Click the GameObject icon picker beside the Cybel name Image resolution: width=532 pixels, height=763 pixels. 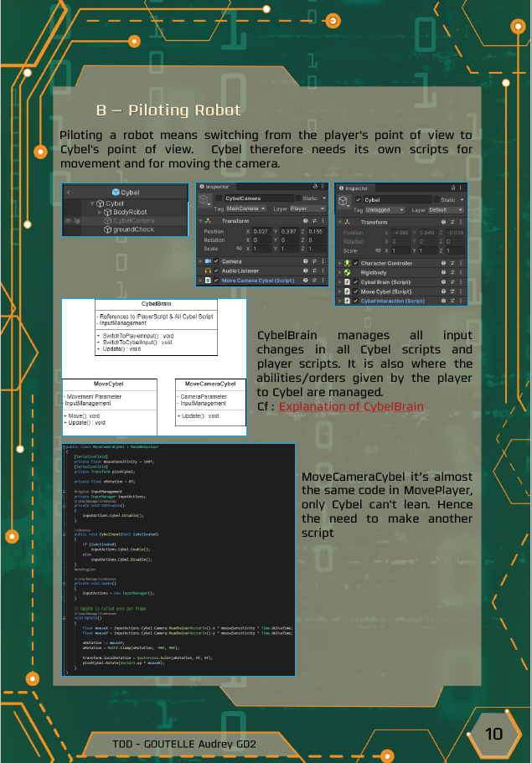[343, 201]
